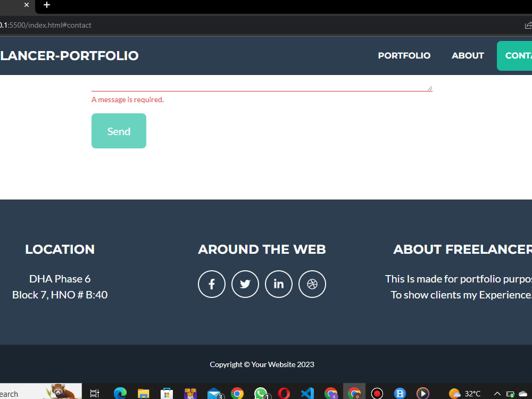
Task: Open Microsoft Store from taskbar
Action: (167, 393)
